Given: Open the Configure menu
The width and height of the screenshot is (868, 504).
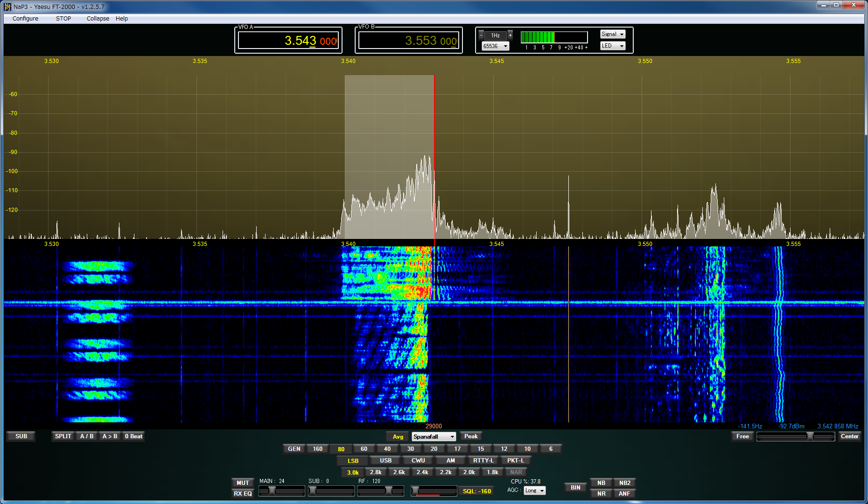Looking at the screenshot, I should pos(25,19).
